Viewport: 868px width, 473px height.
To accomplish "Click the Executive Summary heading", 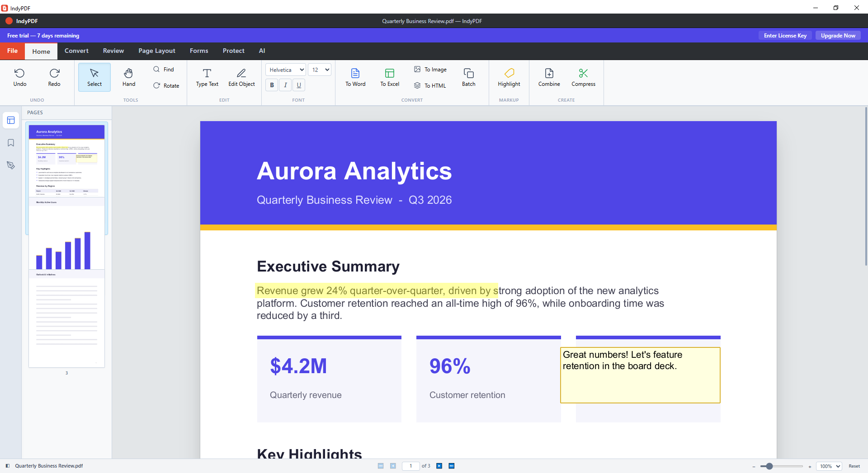I will [328, 267].
